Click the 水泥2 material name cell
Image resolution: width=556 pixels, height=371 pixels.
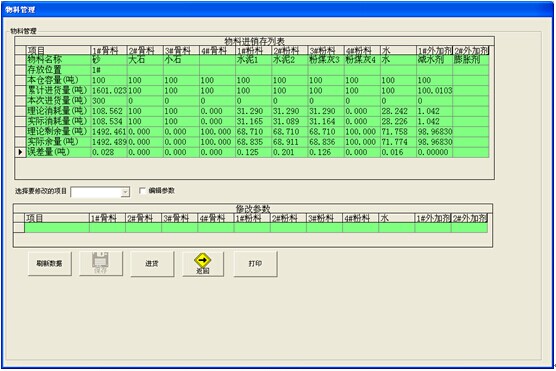point(290,60)
